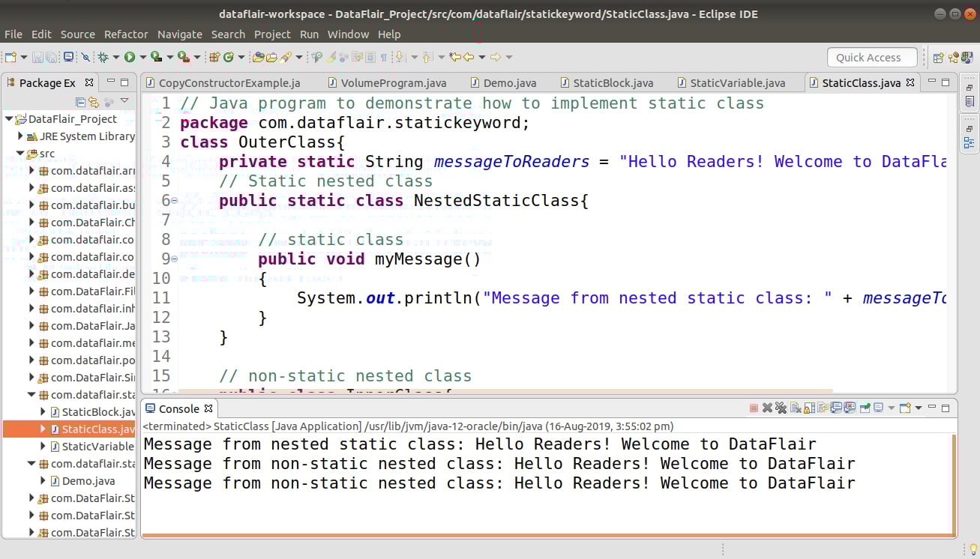Click the Debug icon in the toolbar
The height and width of the screenshot is (559, 980).
click(x=103, y=56)
